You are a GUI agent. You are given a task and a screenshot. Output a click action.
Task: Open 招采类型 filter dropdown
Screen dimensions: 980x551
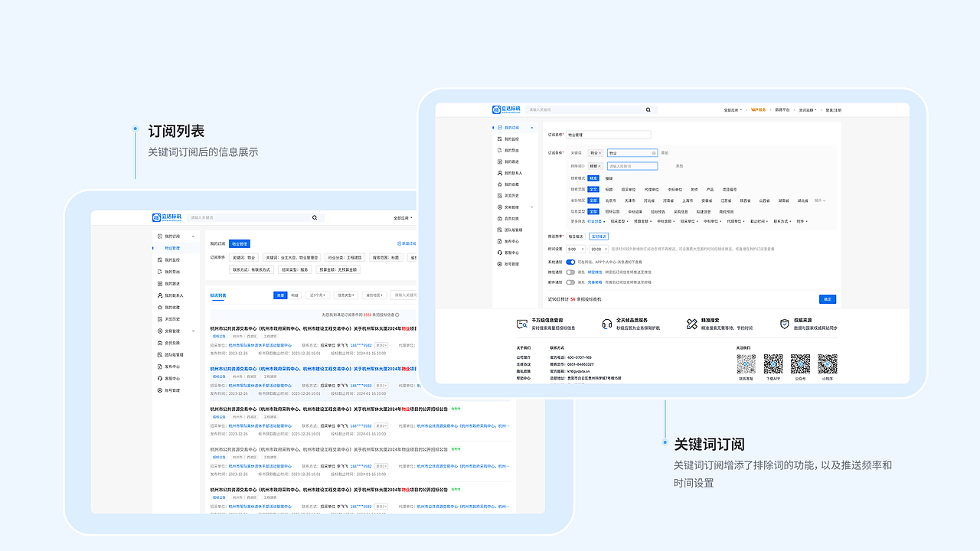pyautogui.click(x=619, y=221)
